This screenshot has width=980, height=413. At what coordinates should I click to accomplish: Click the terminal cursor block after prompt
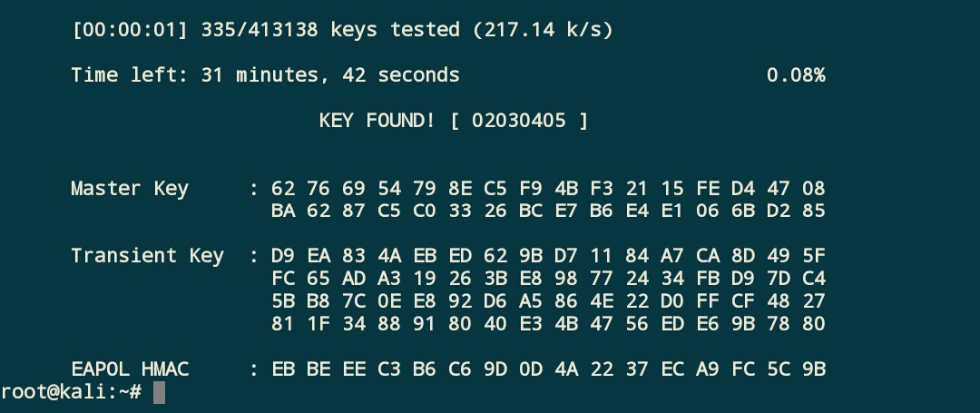pyautogui.click(x=160, y=392)
